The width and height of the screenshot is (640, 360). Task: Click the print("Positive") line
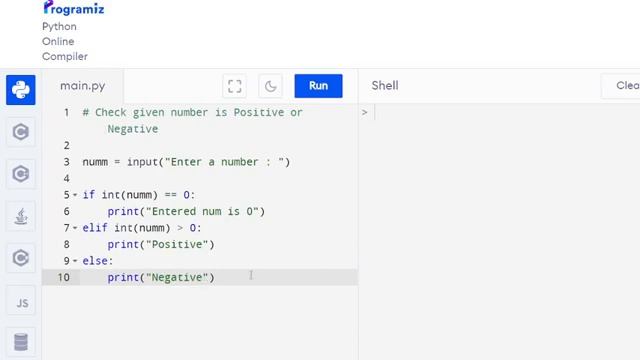[x=161, y=244]
